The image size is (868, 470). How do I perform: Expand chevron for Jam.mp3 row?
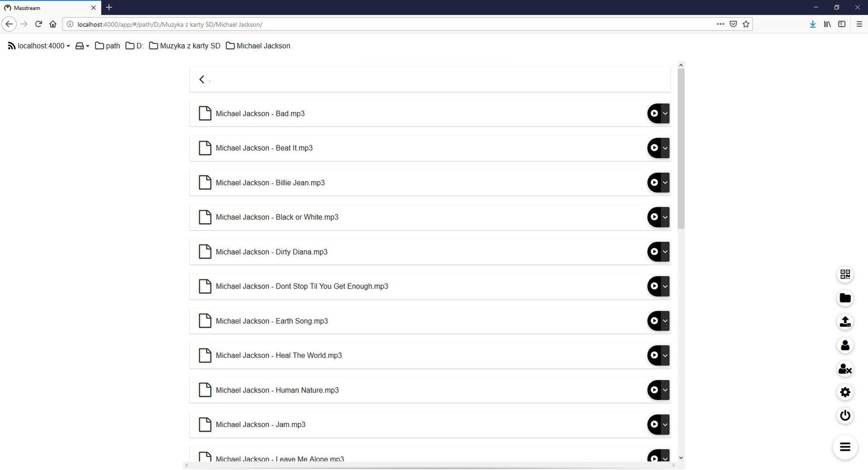pos(665,424)
